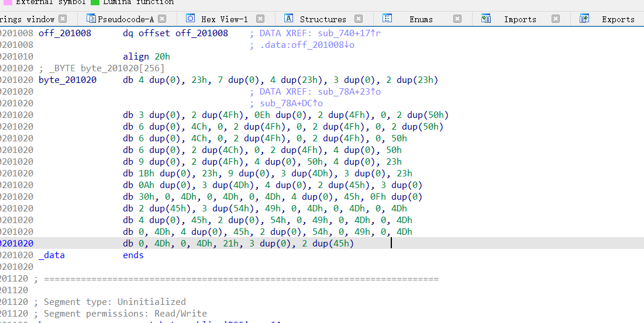Follow the .data:off_201008 xref
644x323 pixels.
(x=307, y=45)
